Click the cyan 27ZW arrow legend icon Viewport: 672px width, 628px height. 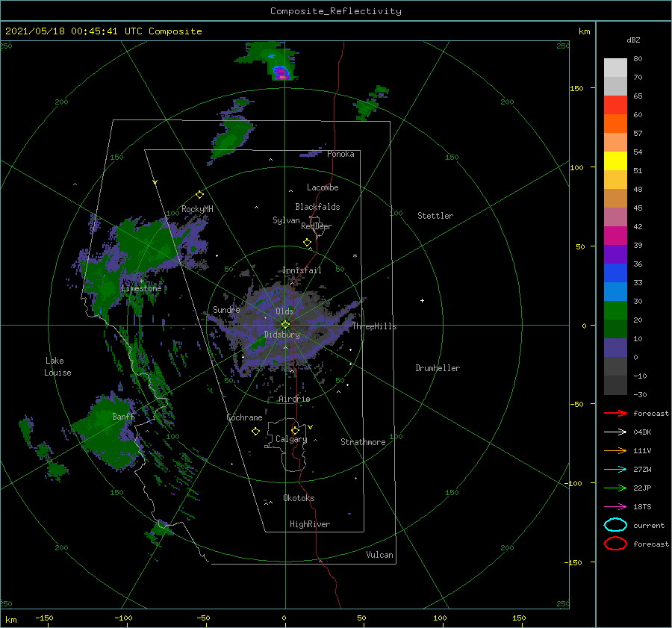tap(615, 470)
